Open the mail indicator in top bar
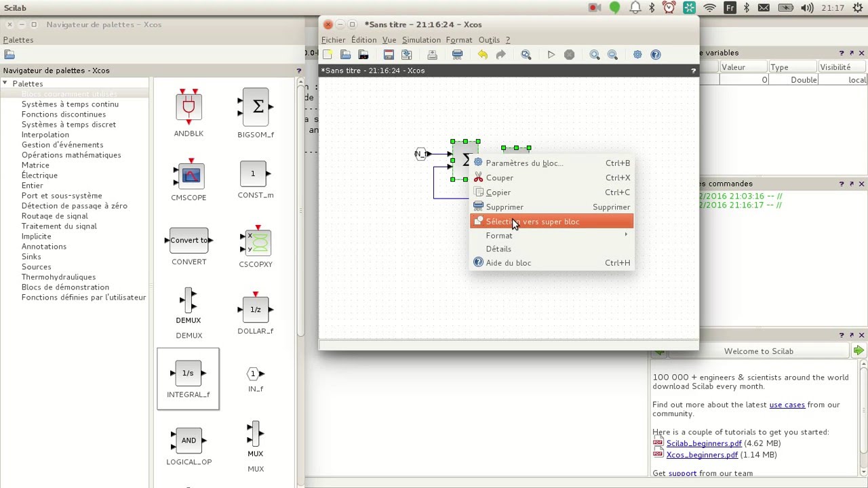The width and height of the screenshot is (868, 488). point(764,8)
